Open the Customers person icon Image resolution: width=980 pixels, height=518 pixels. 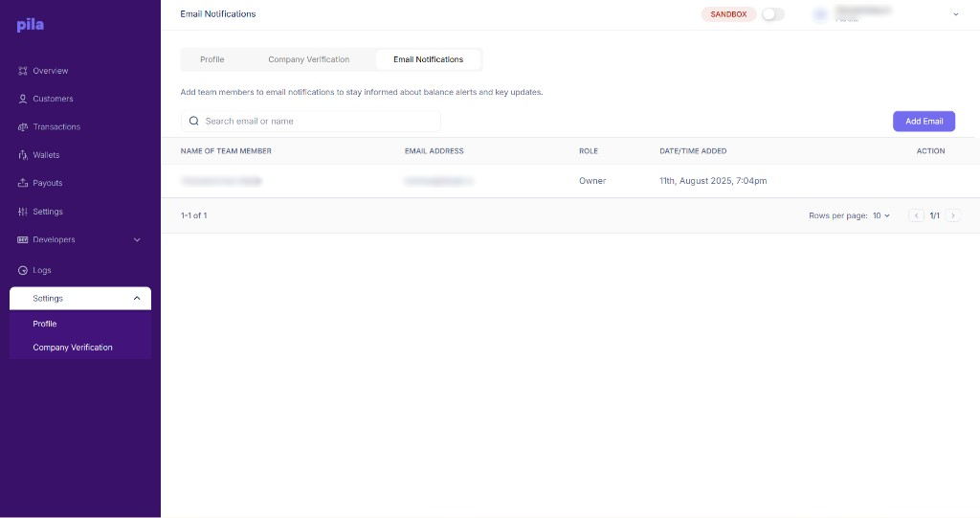(x=23, y=99)
